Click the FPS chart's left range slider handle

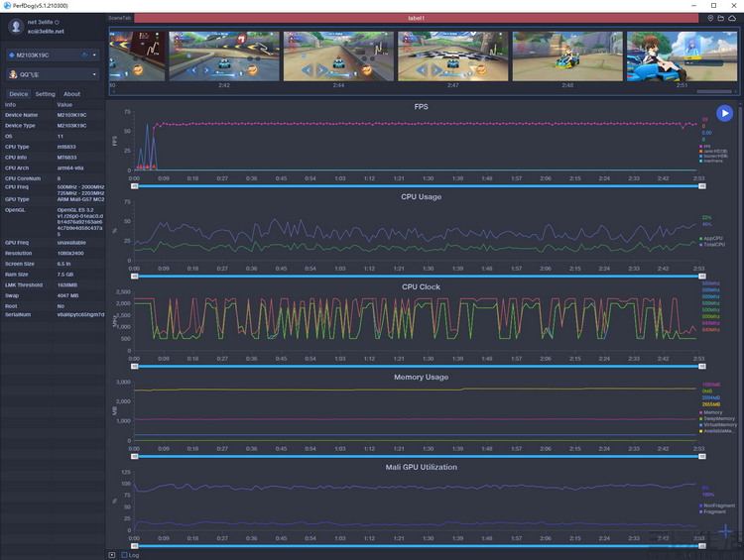tap(135, 186)
